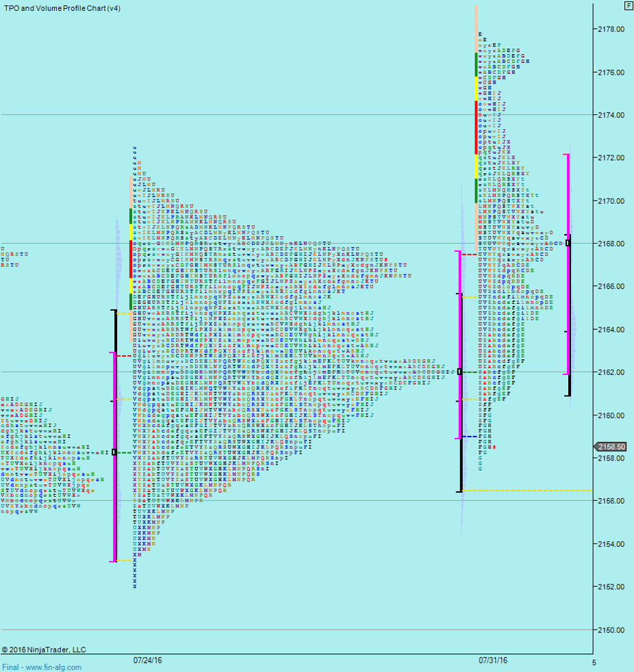634x672 pixels.
Task: Click the 2164.00 price axis label
Action: (611, 329)
